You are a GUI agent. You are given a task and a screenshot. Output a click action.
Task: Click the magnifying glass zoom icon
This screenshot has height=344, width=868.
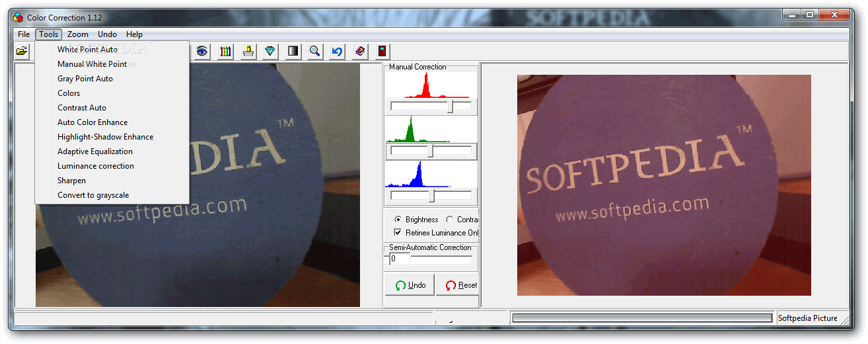[x=315, y=51]
